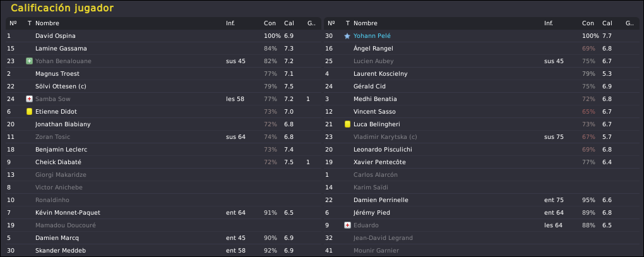Image resolution: width=644 pixels, height=257 pixels.
Task: Click the blue star icon beside Yohann Pelé
Action: point(347,36)
